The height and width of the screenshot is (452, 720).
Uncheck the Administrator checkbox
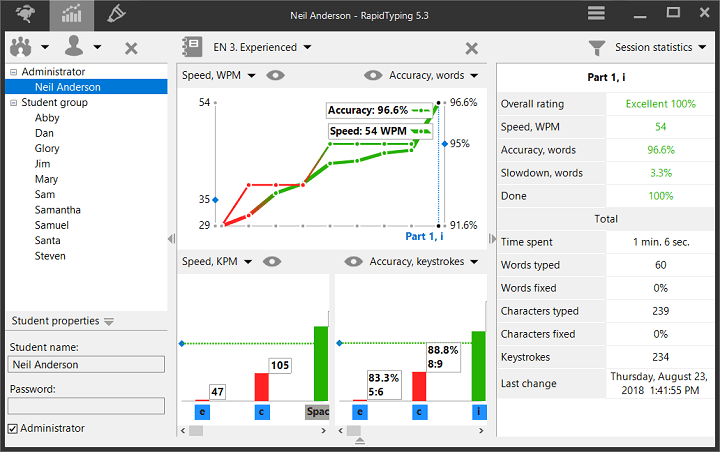13,428
